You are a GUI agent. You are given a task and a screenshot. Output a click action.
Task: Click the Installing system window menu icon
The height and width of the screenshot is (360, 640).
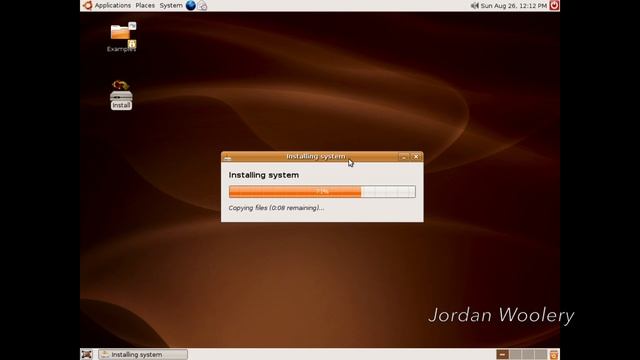(x=228, y=157)
